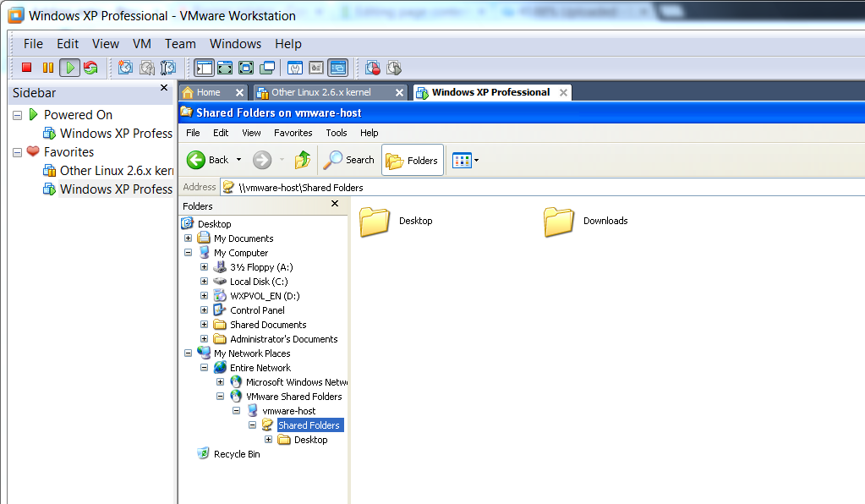Open the Team menu
Screen dimensions: 865x504
coord(180,44)
